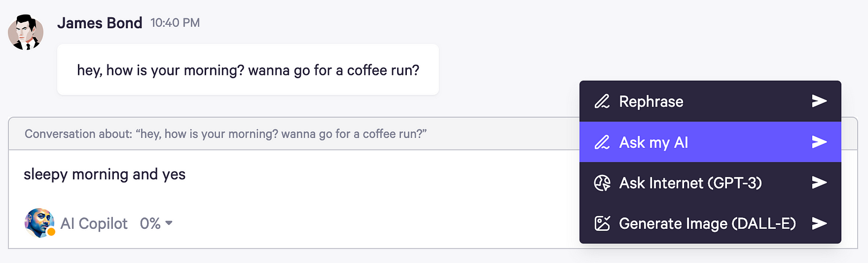Click James Bond's coffee run message bubble
The image size is (868, 263).
coord(248,70)
